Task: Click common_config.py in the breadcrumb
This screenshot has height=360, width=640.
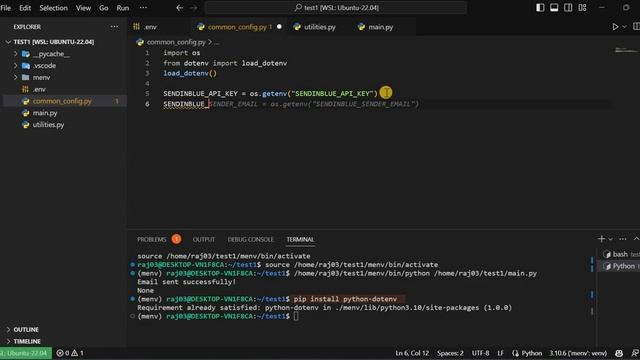Action: tap(176, 42)
